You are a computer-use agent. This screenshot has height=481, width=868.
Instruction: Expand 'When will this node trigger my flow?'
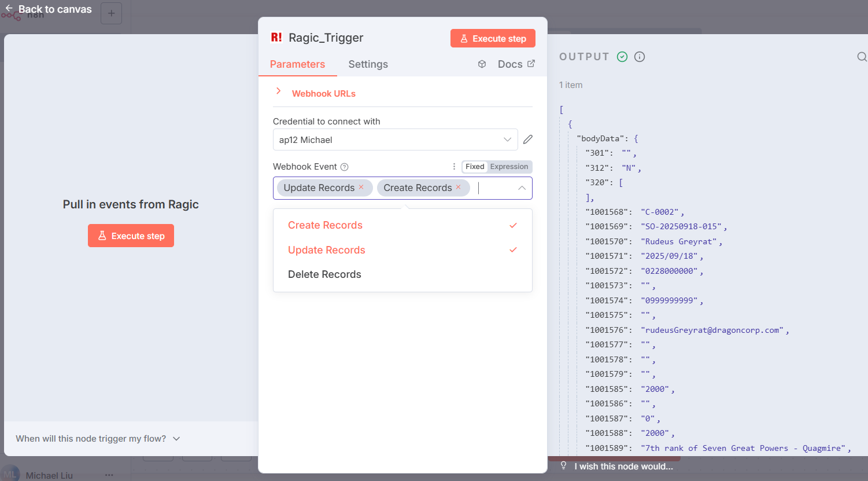tap(98, 439)
